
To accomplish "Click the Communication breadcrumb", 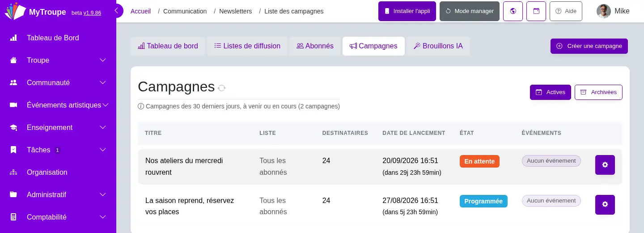I will click(185, 11).
